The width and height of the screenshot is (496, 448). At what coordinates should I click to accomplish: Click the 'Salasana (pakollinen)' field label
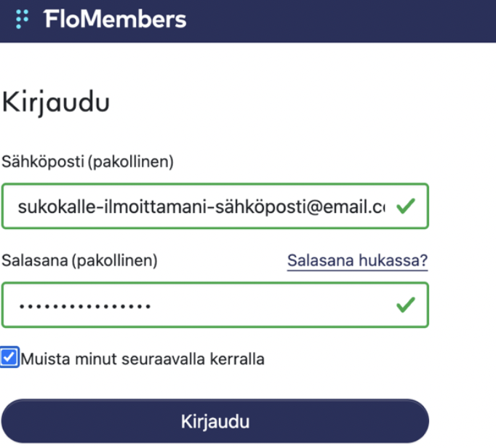tap(79, 260)
